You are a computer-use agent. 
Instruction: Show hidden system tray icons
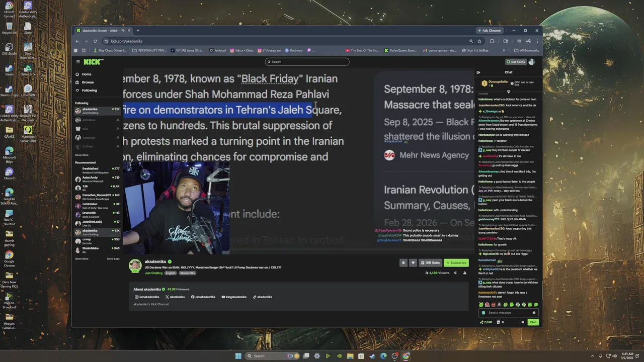click(592, 356)
